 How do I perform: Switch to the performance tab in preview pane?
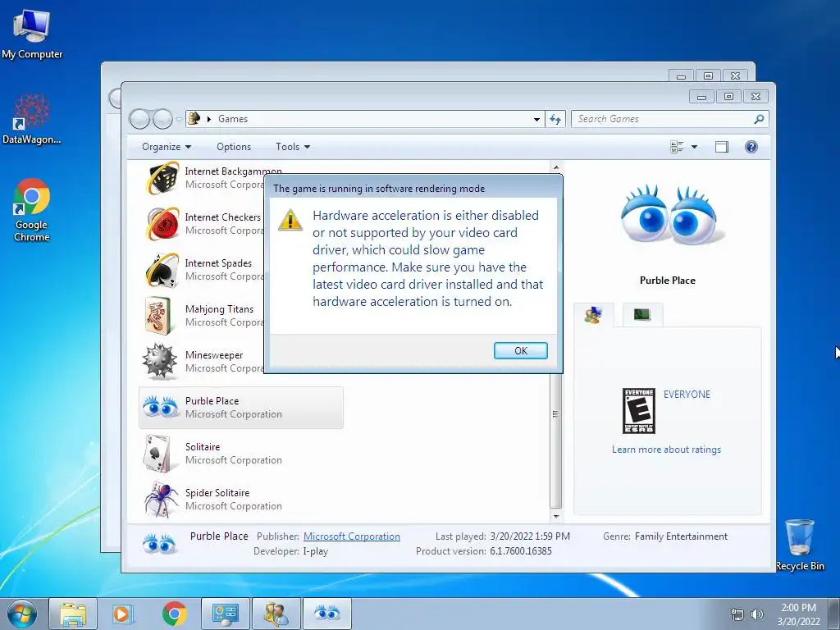(642, 315)
